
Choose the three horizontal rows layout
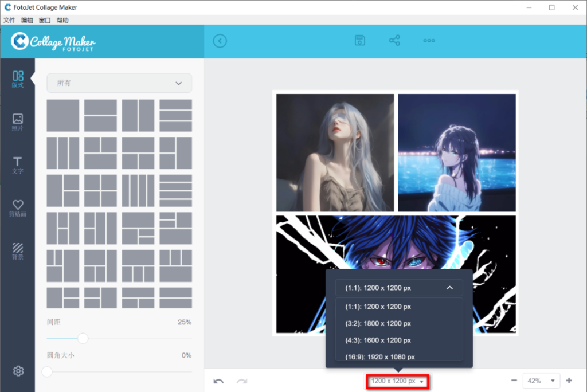click(175, 115)
